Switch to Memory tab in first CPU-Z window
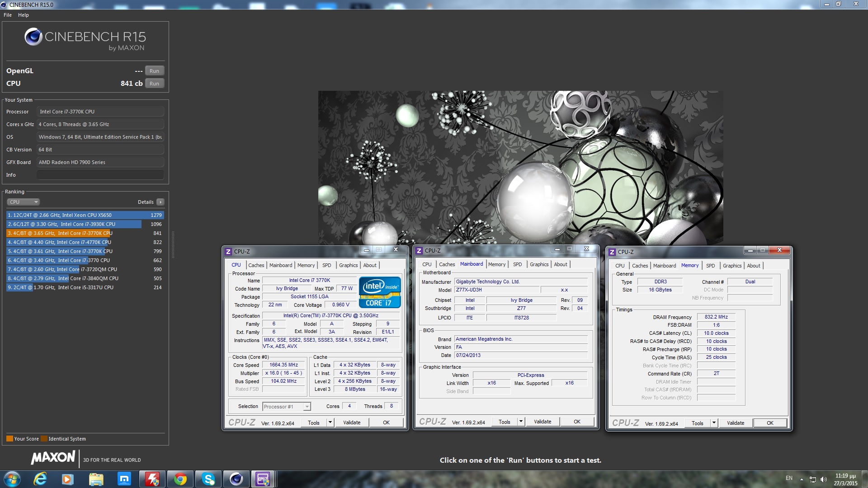868x488 pixels. coord(306,265)
